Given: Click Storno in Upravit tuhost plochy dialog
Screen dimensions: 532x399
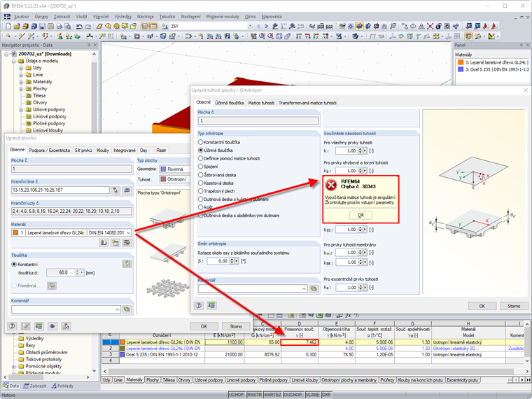Looking at the screenshot, I should tap(514, 306).
